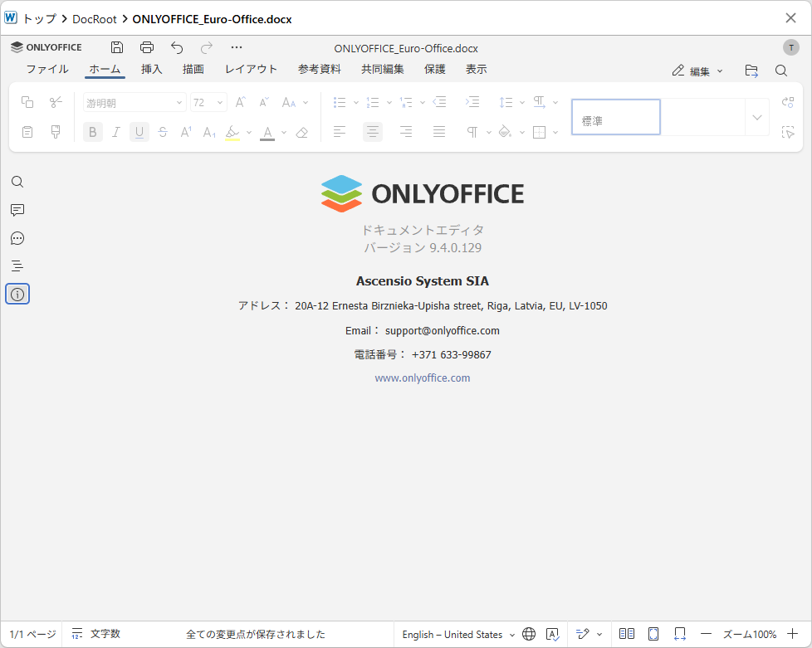Open the ファイル tab
Screen dimensions: 812x648
(x=47, y=70)
